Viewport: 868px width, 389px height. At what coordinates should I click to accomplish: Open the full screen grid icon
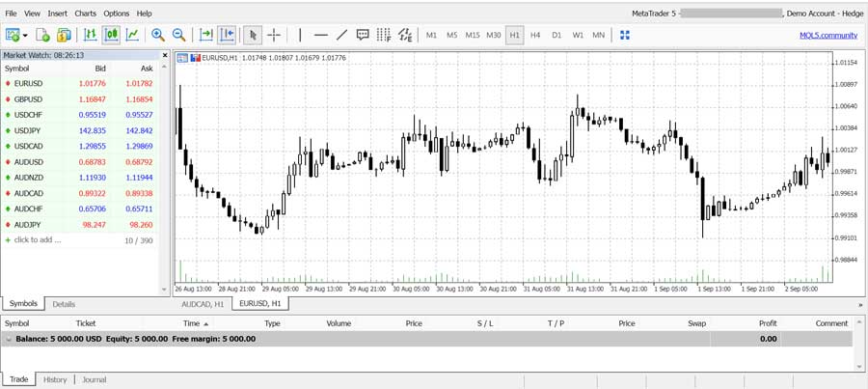625,35
